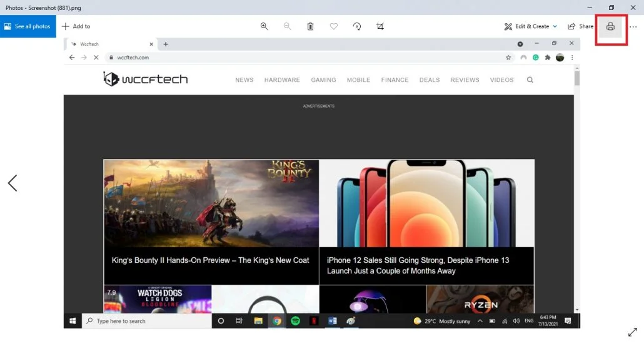Click the 6:43 PM taskbar clock
The width and height of the screenshot is (644, 343).
[x=548, y=321]
